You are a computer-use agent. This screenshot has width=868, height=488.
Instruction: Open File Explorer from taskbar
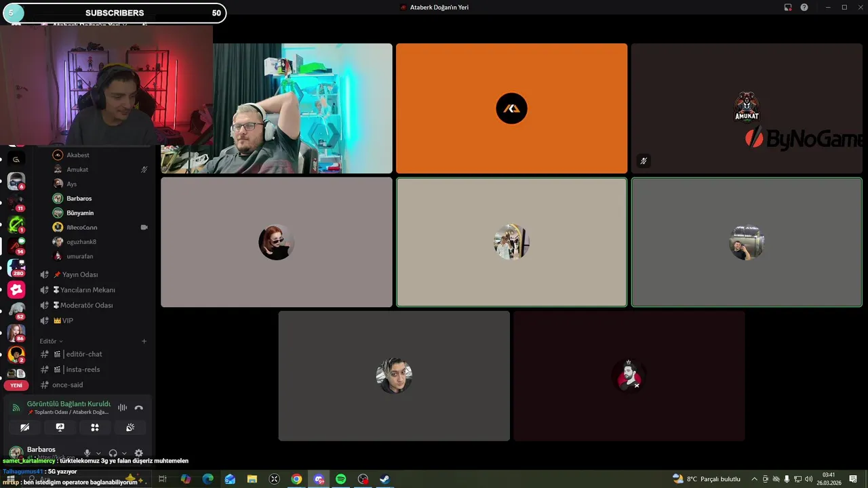252,479
